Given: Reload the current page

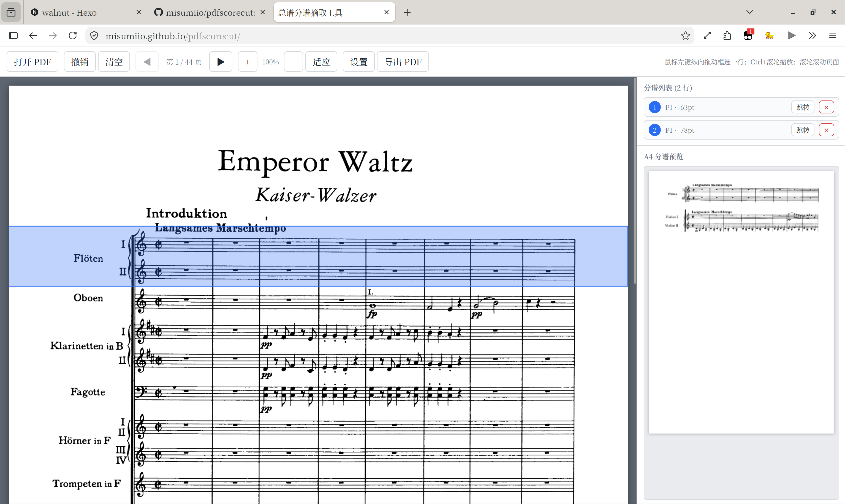Looking at the screenshot, I should pos(73,36).
